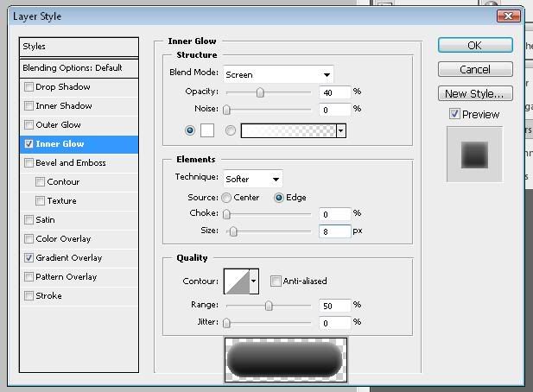Screen dimensions: 533x392
Task: Click the New Style... button
Action: 474,93
